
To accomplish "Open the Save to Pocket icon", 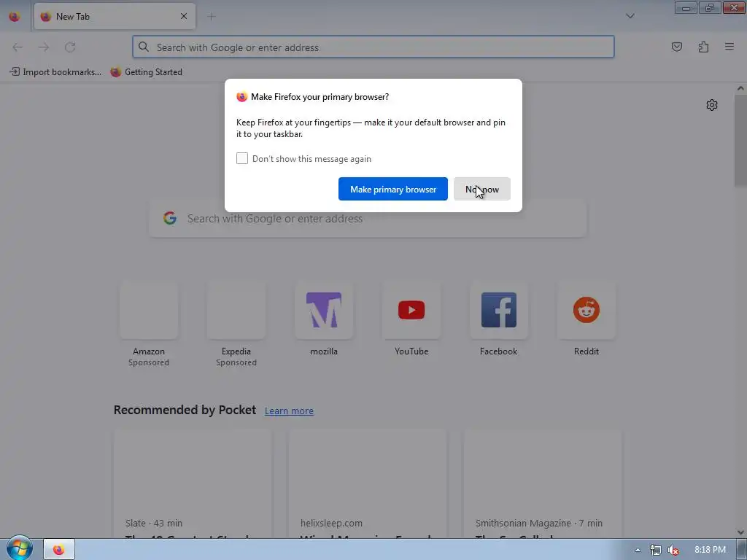I will 676,47.
